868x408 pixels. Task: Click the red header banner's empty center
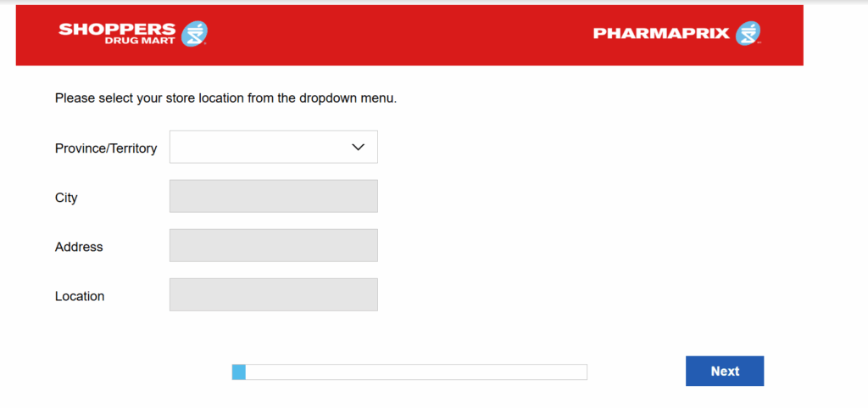[398, 35]
